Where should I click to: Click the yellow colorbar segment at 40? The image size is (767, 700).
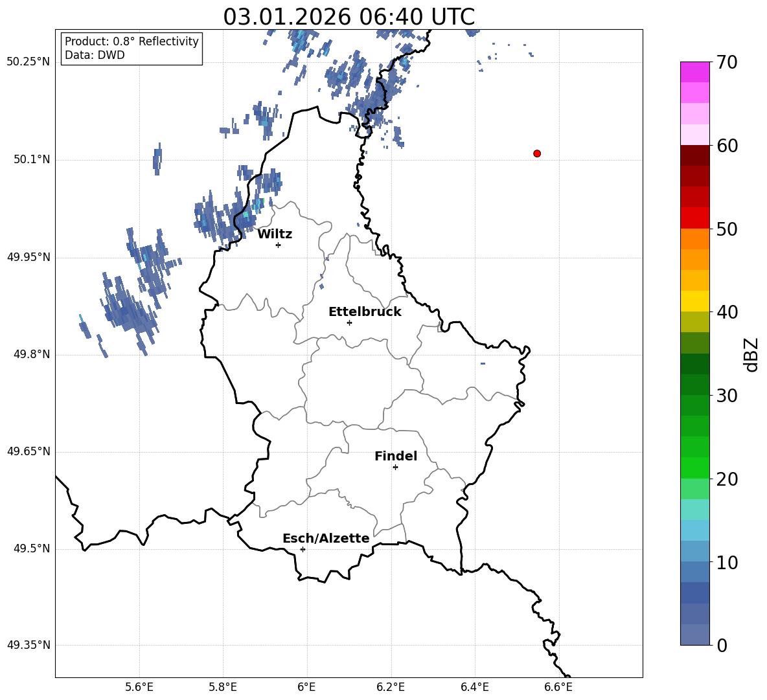coord(695,301)
